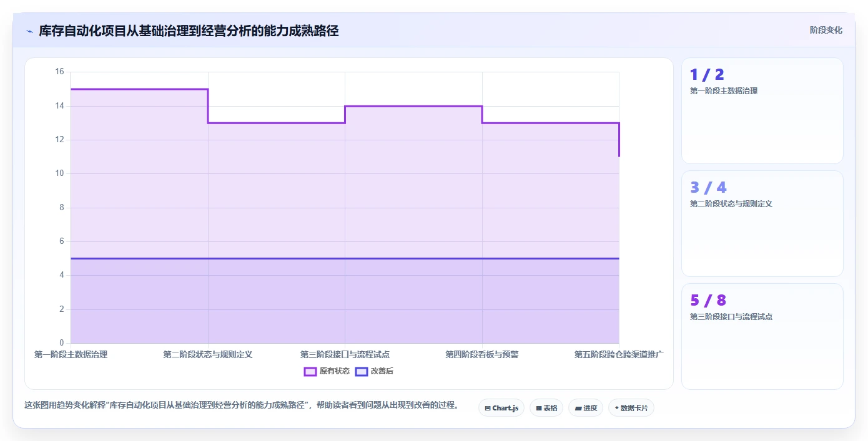Click the 3 / 4 number text
This screenshot has width=868, height=441.
pyautogui.click(x=708, y=188)
